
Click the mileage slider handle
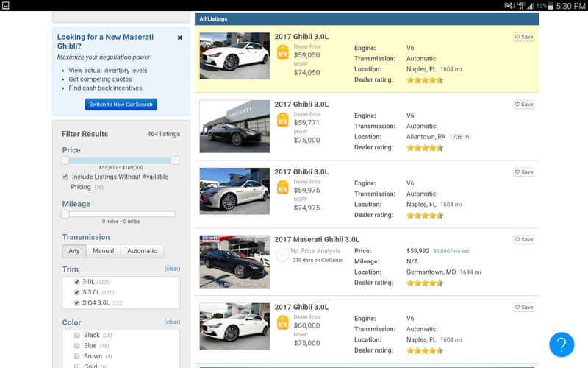point(65,214)
